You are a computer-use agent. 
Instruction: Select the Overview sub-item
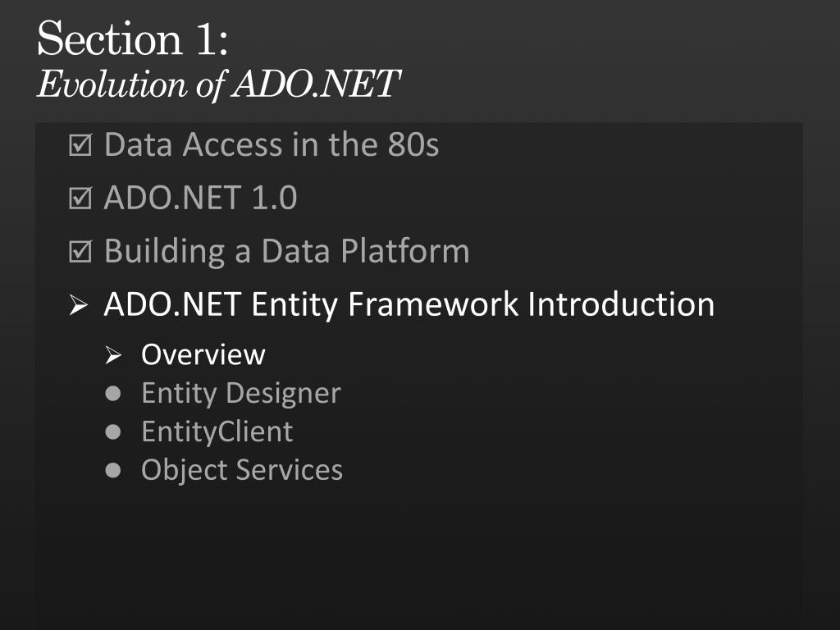point(203,354)
